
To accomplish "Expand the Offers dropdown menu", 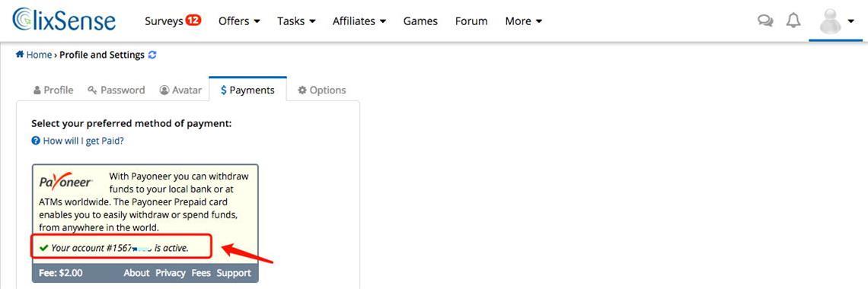I will pos(239,21).
